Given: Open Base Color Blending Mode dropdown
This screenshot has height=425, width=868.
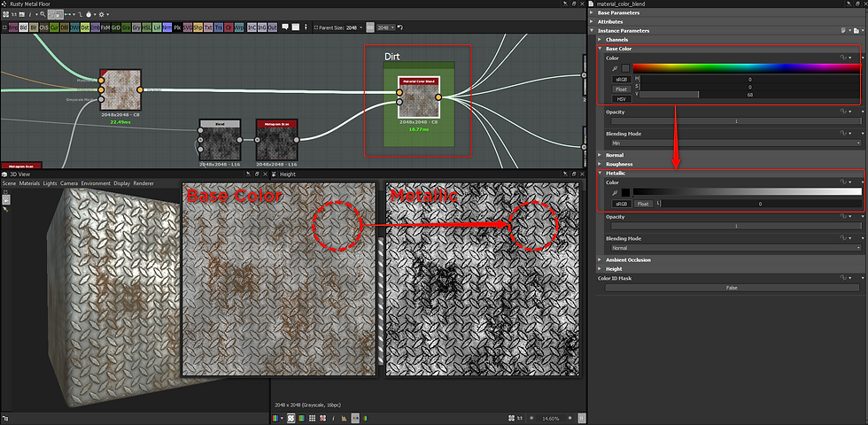Looking at the screenshot, I should (x=736, y=143).
